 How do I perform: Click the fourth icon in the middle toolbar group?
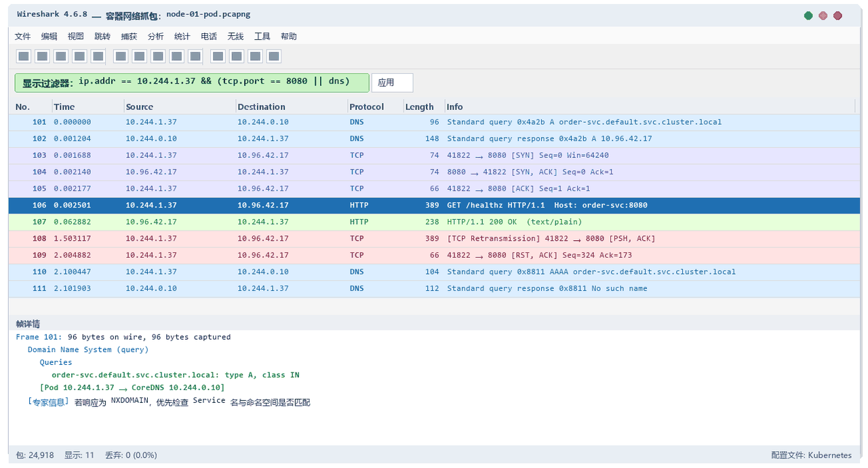[x=177, y=56]
